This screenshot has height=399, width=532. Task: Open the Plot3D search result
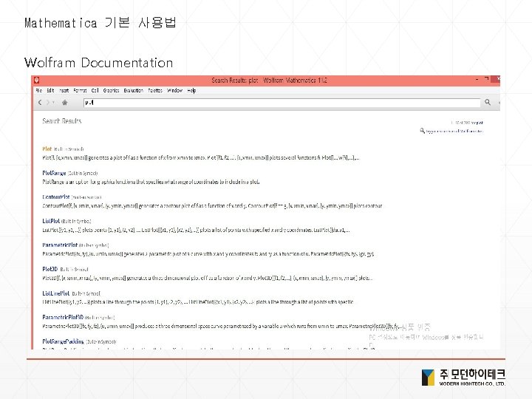click(x=50, y=269)
